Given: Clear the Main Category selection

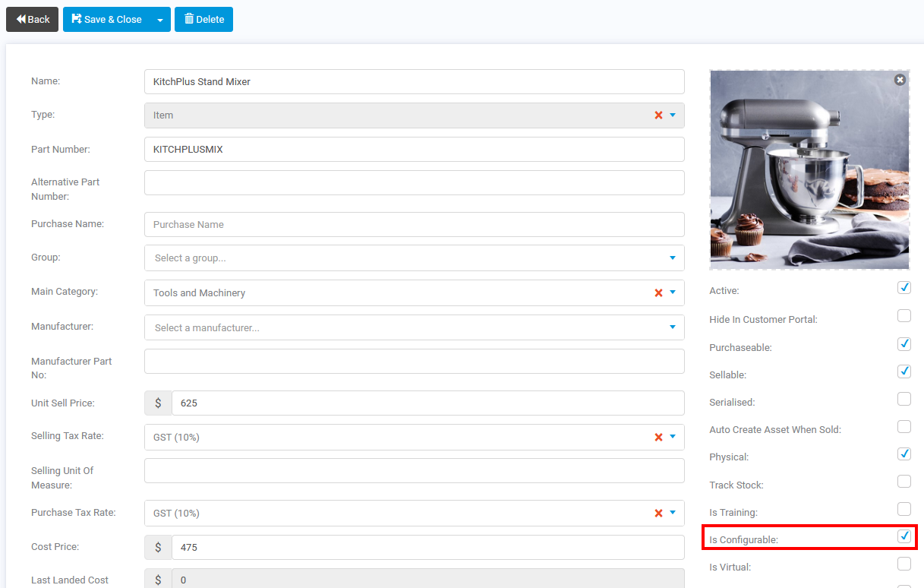Looking at the screenshot, I should [658, 293].
